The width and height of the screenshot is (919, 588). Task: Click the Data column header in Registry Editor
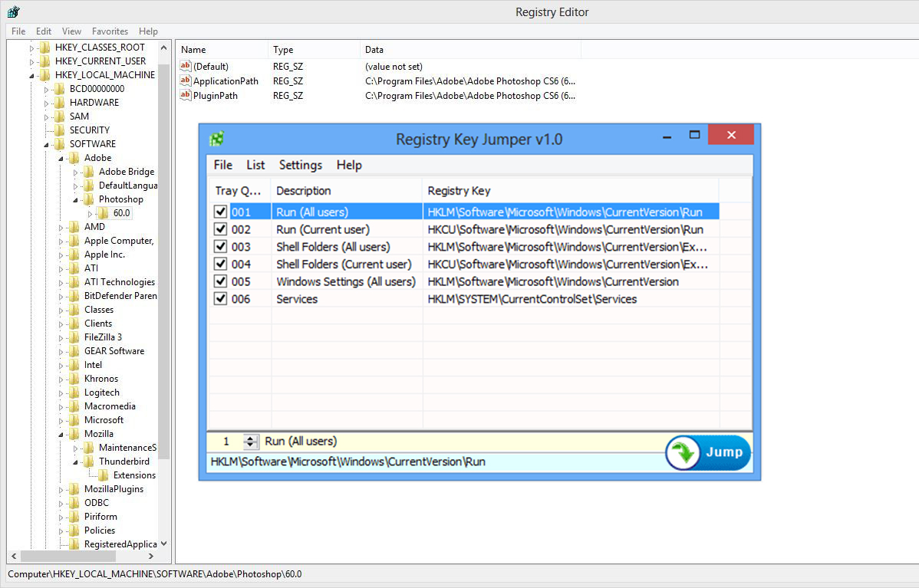coord(470,50)
